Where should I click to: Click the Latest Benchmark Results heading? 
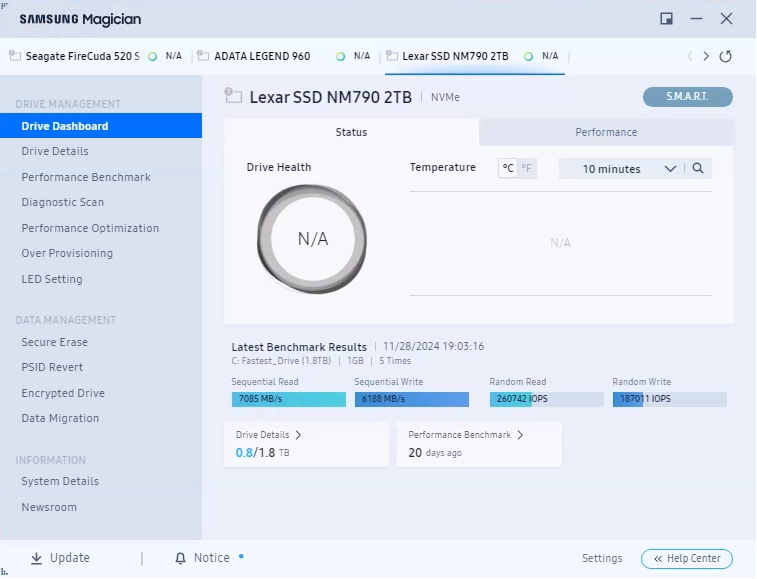coord(299,347)
